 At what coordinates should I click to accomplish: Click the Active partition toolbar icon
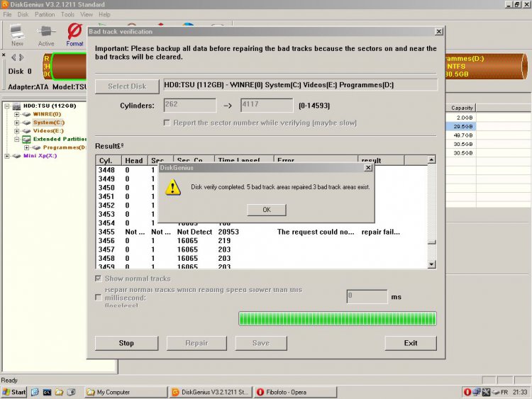(x=46, y=35)
